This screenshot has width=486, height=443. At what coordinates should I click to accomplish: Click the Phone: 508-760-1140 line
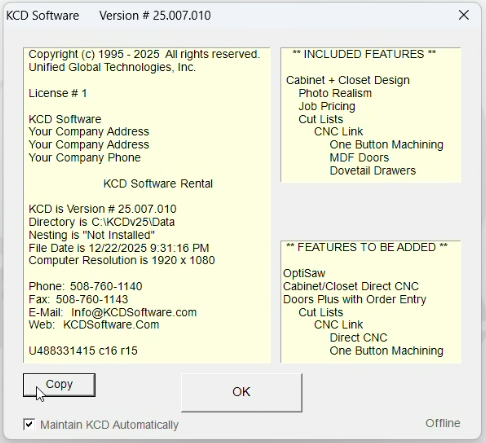(85, 286)
